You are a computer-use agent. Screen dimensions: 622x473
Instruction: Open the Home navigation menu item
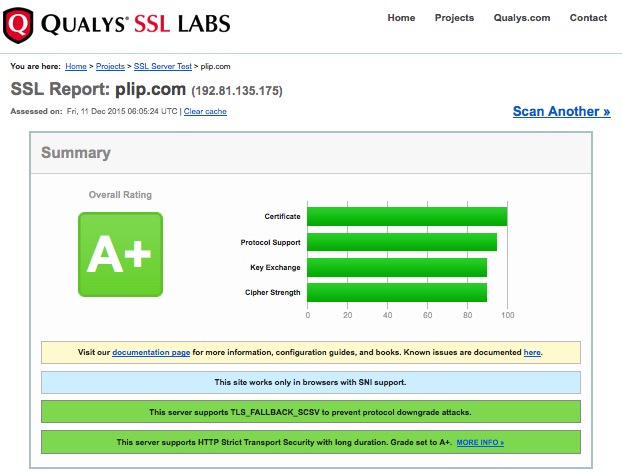(401, 18)
